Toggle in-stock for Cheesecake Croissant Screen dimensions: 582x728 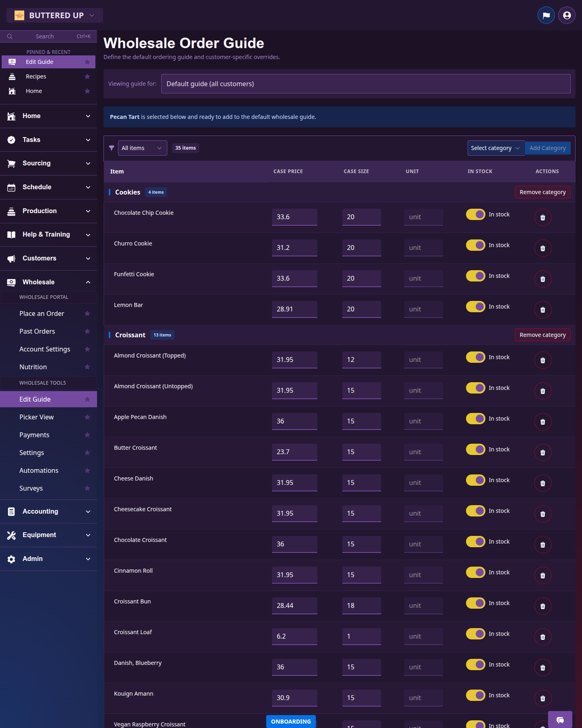[x=475, y=511]
